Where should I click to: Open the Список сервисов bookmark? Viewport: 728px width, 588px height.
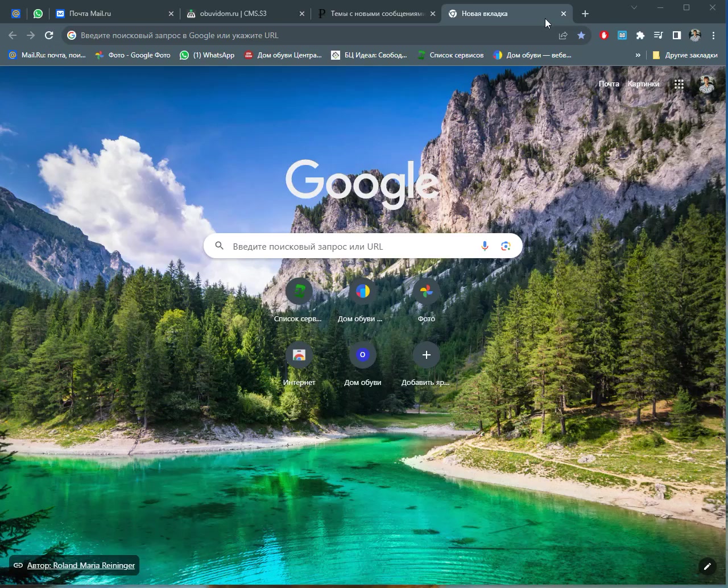tap(450, 55)
